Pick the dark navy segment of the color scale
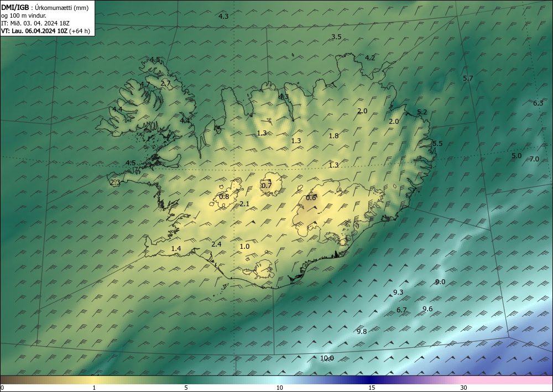Image resolution: width=553 pixels, height=392 pixels. [368, 380]
